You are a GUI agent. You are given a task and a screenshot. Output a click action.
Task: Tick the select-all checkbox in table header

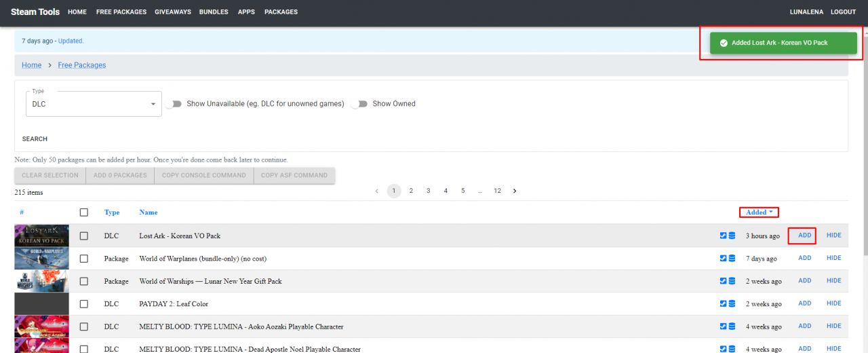coord(84,212)
